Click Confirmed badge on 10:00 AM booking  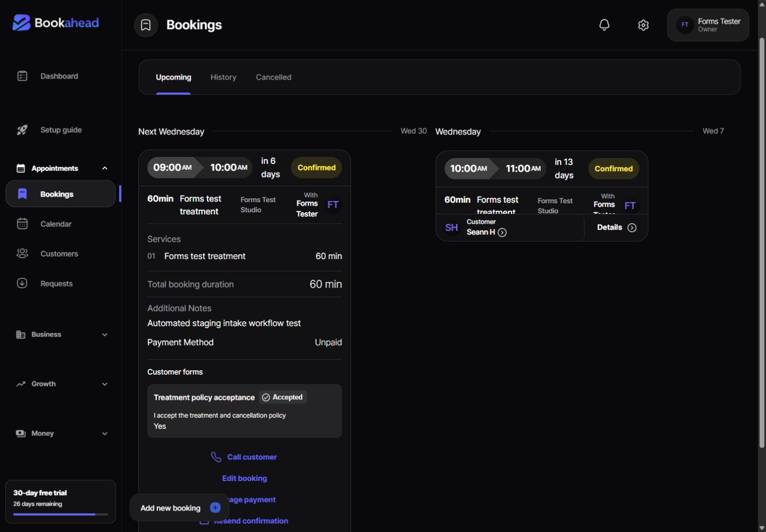pyautogui.click(x=613, y=169)
